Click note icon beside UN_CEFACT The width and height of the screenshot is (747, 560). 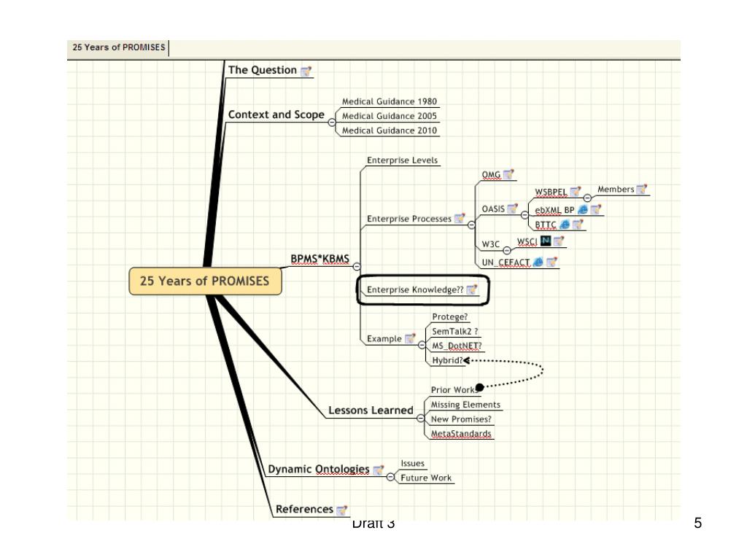tap(551, 262)
